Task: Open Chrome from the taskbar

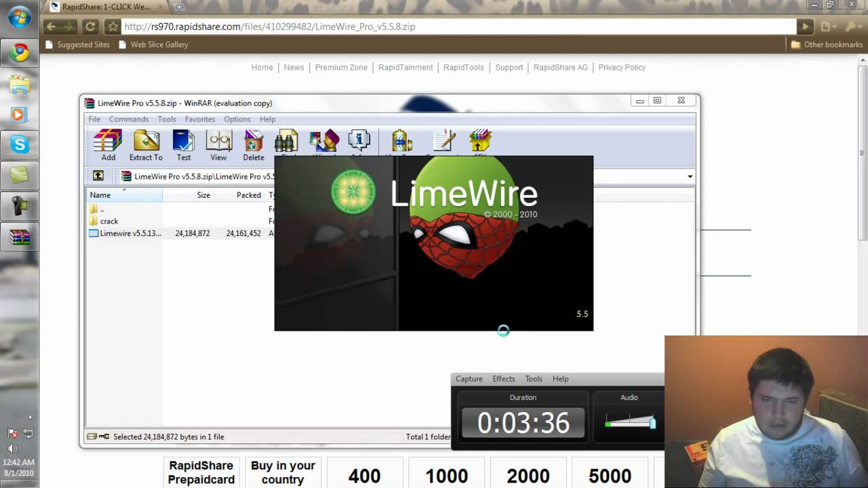Action: [x=19, y=53]
